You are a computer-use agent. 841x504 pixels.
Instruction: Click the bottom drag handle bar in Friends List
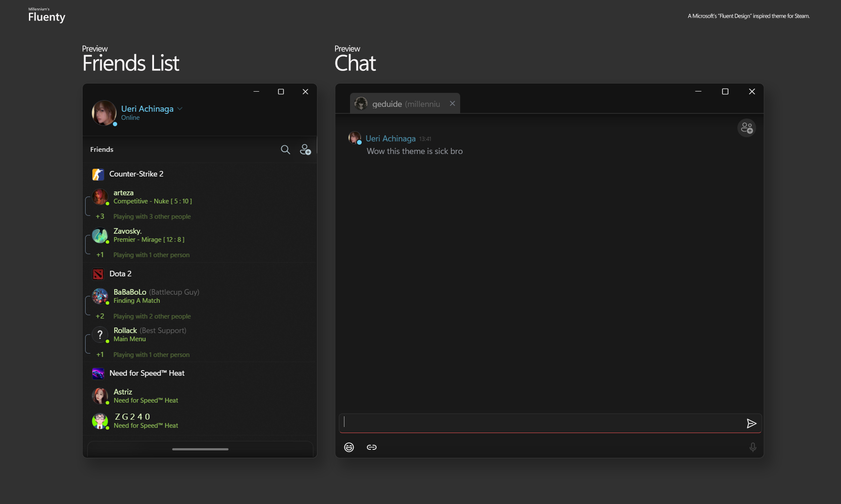tap(200, 449)
